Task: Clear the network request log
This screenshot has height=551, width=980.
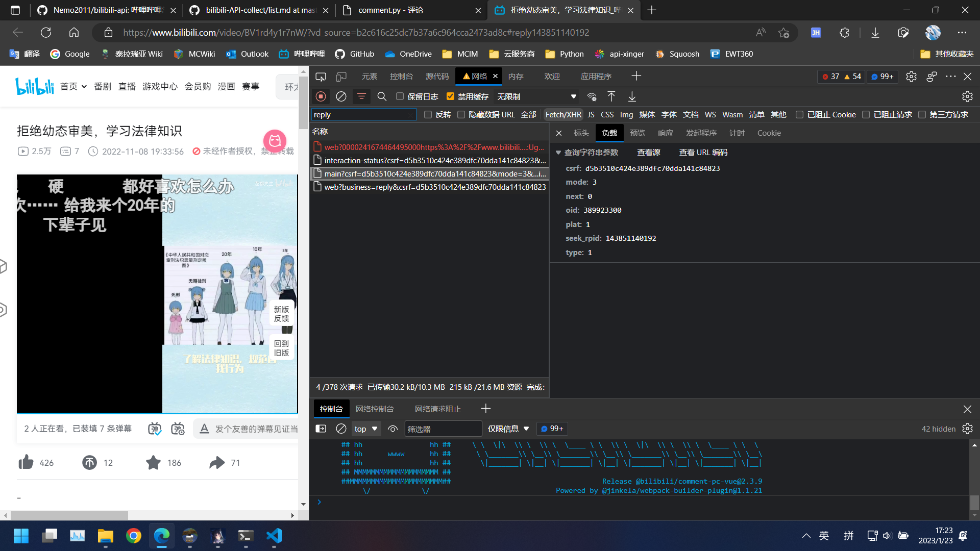Action: [x=341, y=96]
